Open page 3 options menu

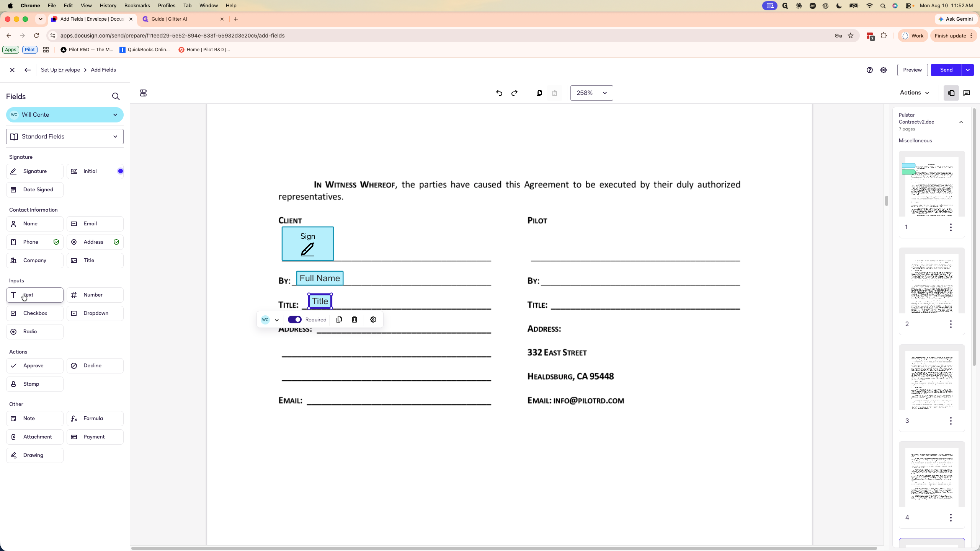pyautogui.click(x=951, y=421)
